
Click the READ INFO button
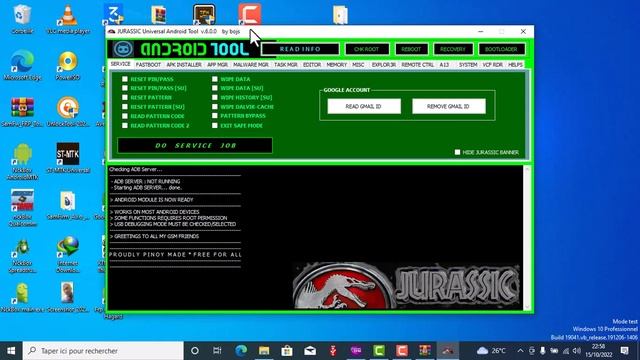coord(300,49)
